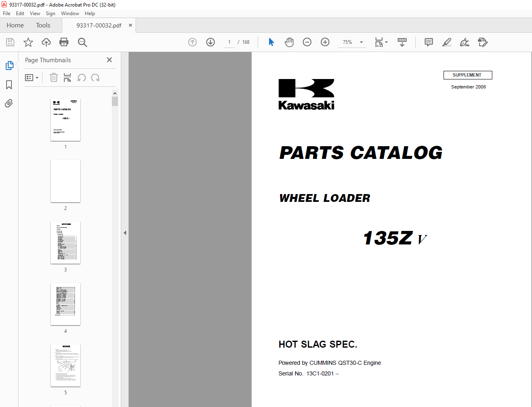Image resolution: width=532 pixels, height=407 pixels.
Task: Click the Save file icon
Action: click(10, 42)
